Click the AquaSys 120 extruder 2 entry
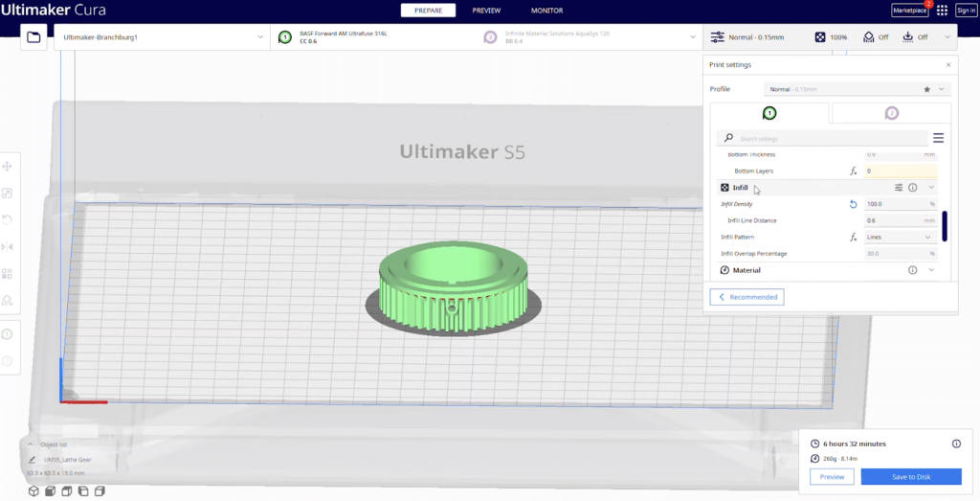 coord(548,37)
